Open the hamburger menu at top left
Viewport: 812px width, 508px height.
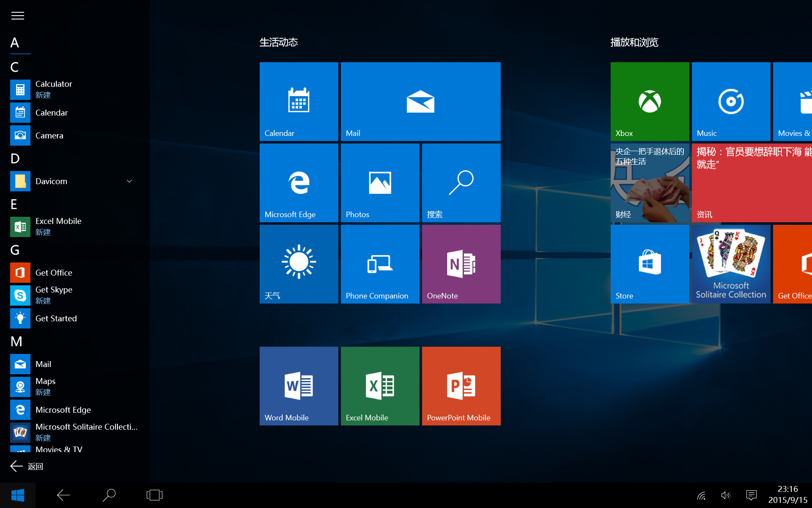point(18,16)
